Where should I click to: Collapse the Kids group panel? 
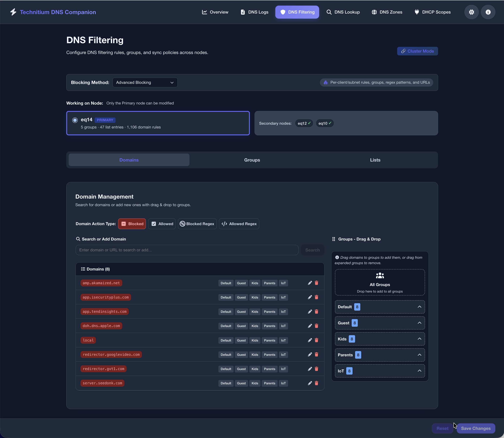[x=420, y=339]
